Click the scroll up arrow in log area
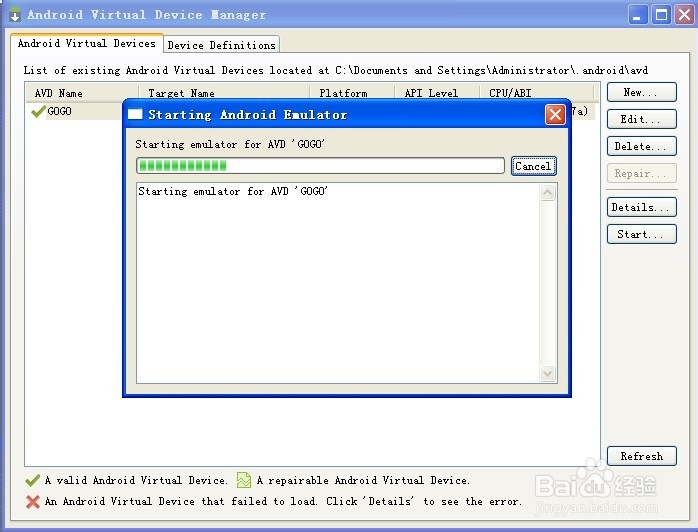 547,193
